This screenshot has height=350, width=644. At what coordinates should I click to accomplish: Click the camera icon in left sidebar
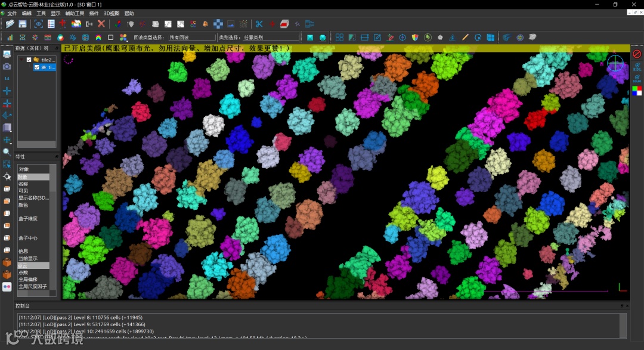pyautogui.click(x=7, y=67)
